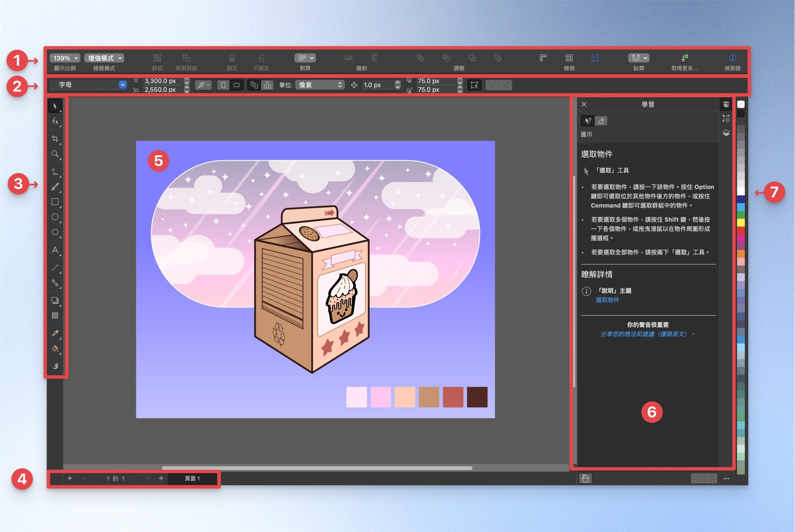Viewport: 795px width, 532px height.
Task: Click the mirror horizontally icon
Action: click(348, 58)
